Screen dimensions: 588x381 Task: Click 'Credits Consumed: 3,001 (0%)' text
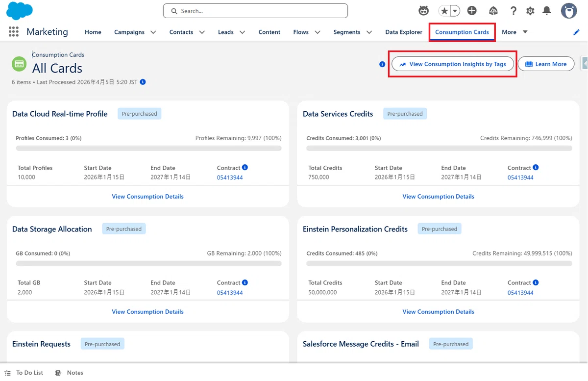coord(343,138)
